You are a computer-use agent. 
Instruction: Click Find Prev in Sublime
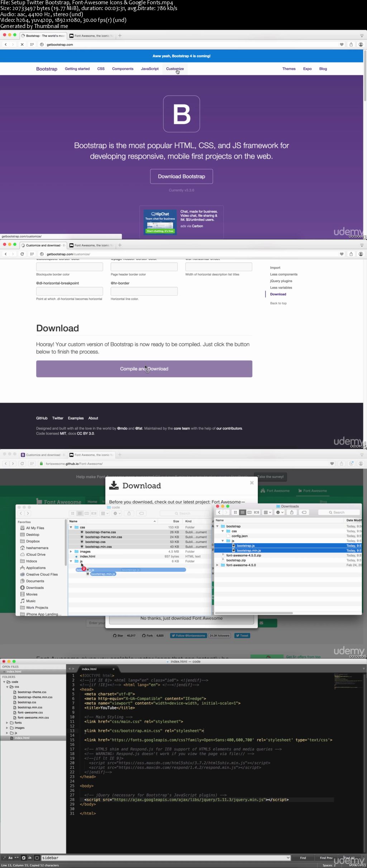(326, 858)
